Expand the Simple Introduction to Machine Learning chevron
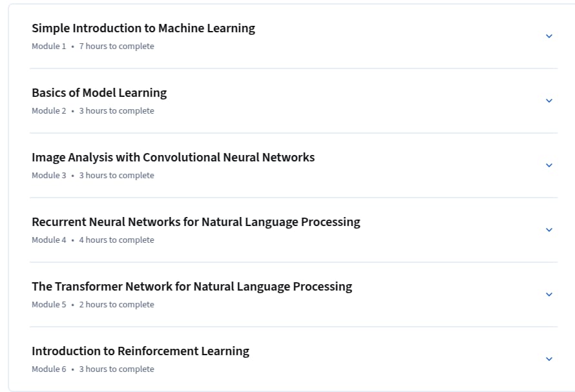Viewport: 575px width, 392px height. [x=549, y=36]
